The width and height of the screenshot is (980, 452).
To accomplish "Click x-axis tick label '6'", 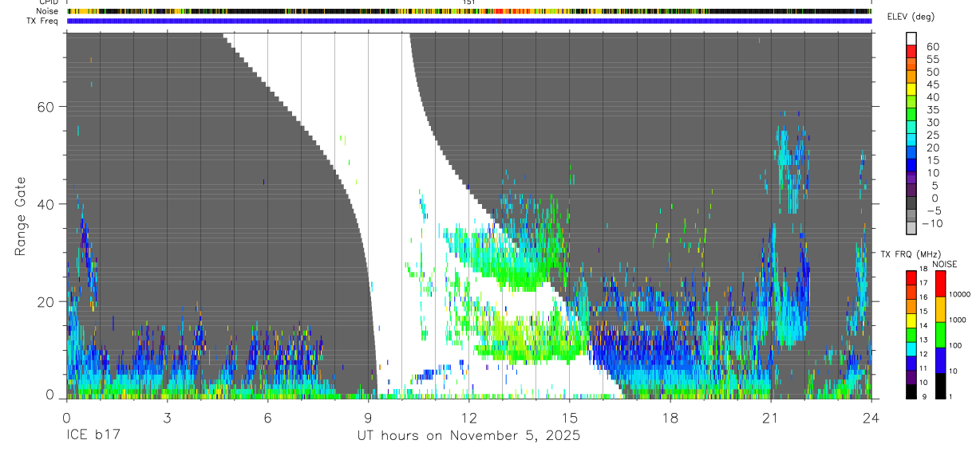I will [267, 417].
